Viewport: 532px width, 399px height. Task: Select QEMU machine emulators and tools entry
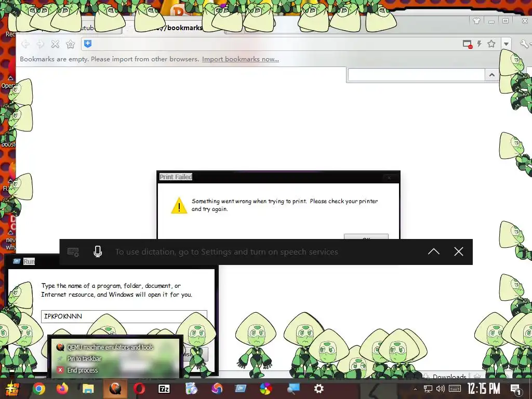click(110, 347)
